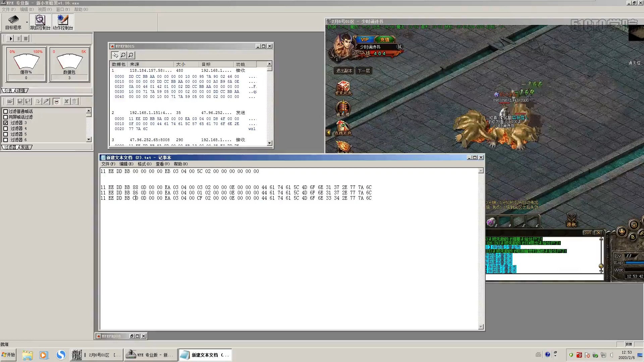Click the search magnifier in WPEPRO15
644x362 pixels.
(x=123, y=55)
